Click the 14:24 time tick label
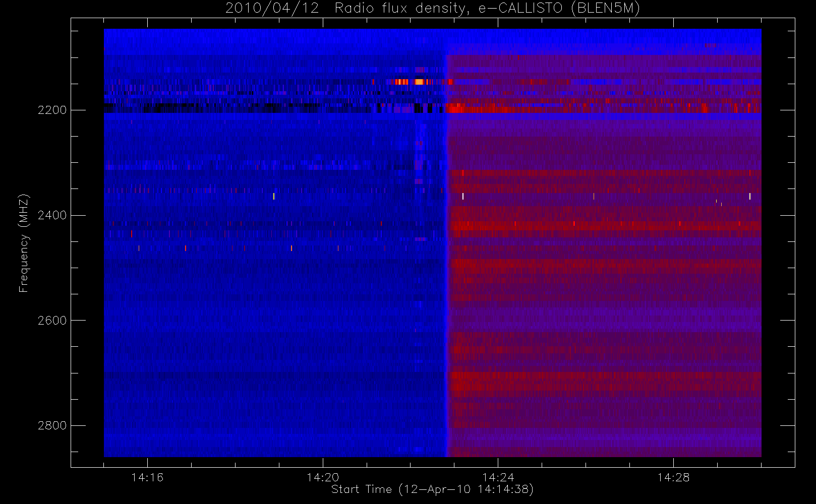This screenshot has width=816, height=504. [498, 477]
